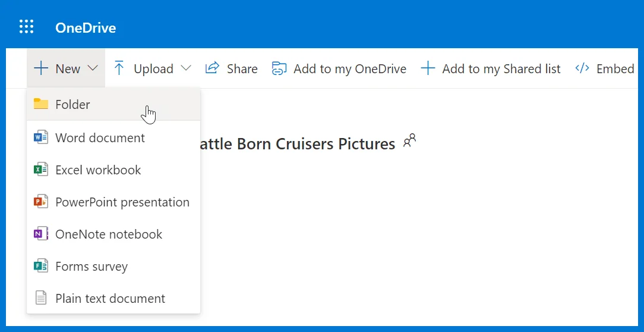Click the New plus icon
This screenshot has height=332, width=644.
pyautogui.click(x=41, y=68)
